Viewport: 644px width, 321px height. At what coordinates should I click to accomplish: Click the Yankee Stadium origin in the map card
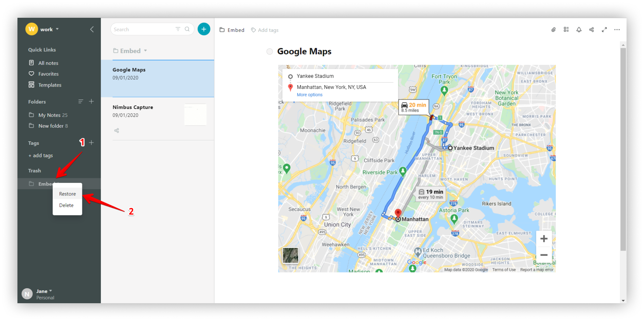click(x=315, y=76)
